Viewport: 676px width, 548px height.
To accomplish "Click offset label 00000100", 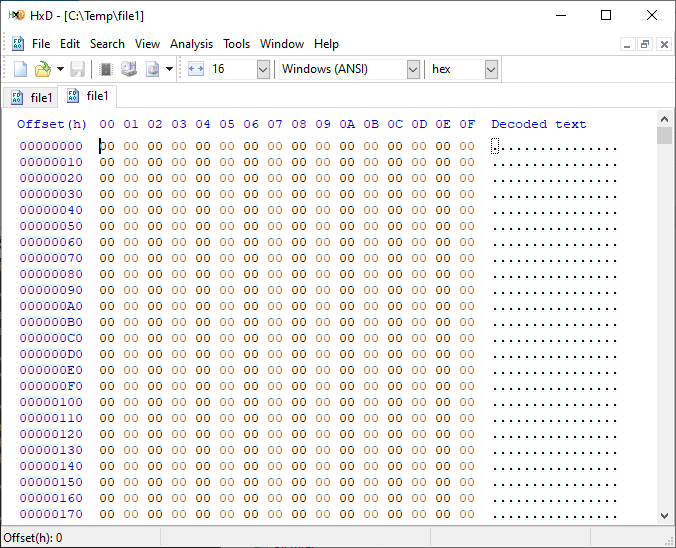I will click(51, 402).
